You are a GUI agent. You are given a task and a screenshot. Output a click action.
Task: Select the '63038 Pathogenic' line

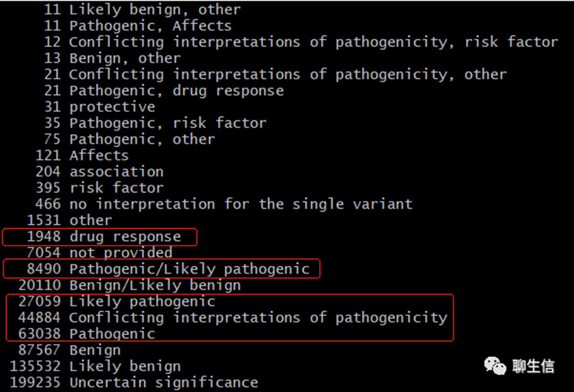pyautogui.click(x=87, y=334)
